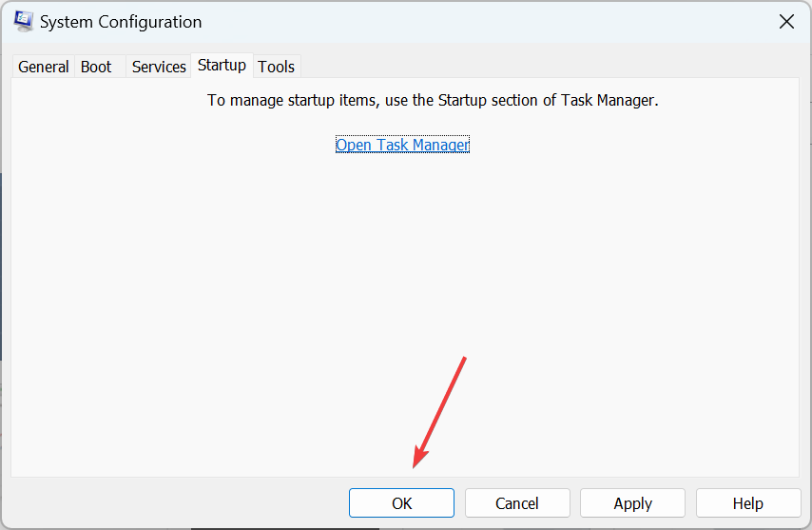Click the OK button
The height and width of the screenshot is (530, 812).
tap(401, 503)
